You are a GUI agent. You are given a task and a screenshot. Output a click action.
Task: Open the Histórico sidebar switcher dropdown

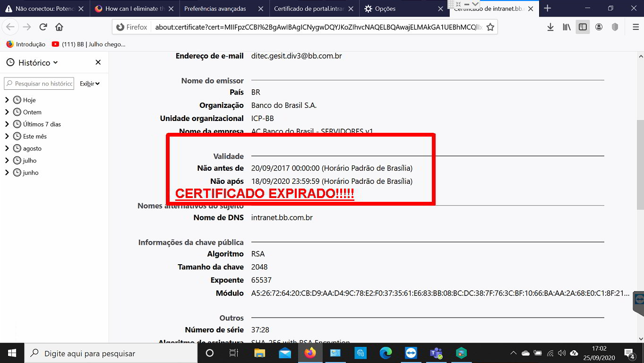pyautogui.click(x=33, y=62)
